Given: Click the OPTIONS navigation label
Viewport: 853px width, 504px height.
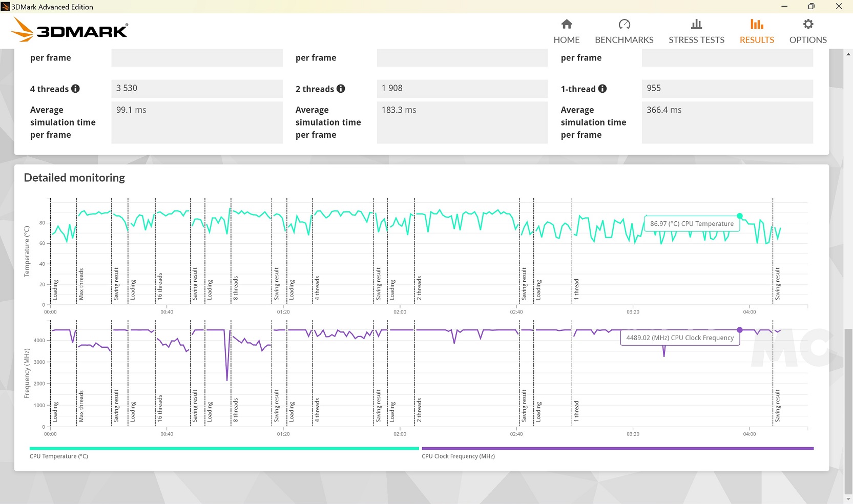Looking at the screenshot, I should [x=808, y=40].
